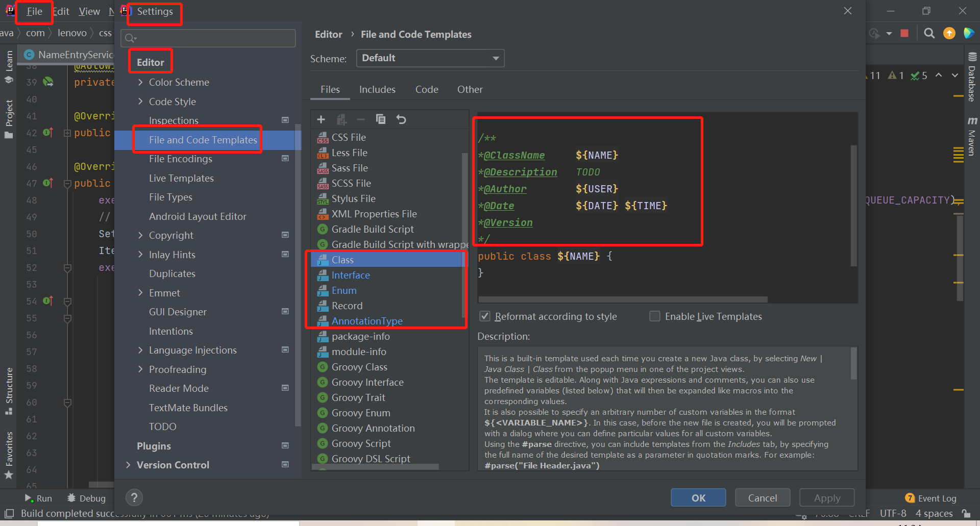Open the File menu
Image resolution: width=980 pixels, height=526 pixels.
(34, 11)
